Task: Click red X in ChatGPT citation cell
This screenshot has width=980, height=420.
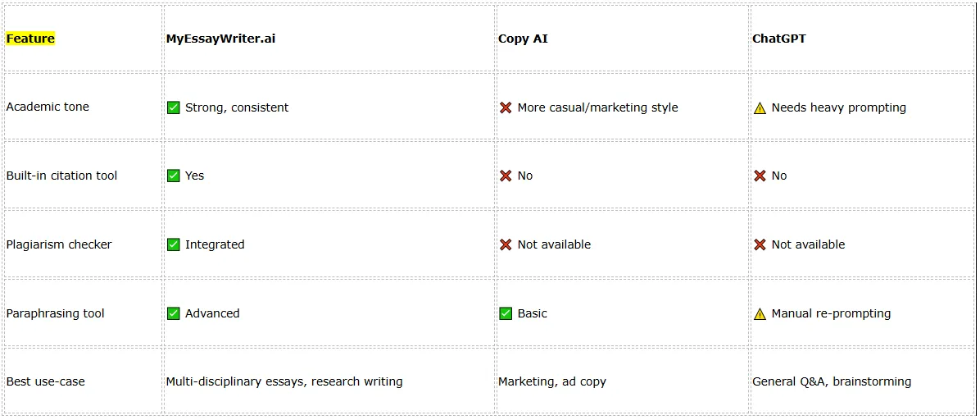Action: coord(760,176)
